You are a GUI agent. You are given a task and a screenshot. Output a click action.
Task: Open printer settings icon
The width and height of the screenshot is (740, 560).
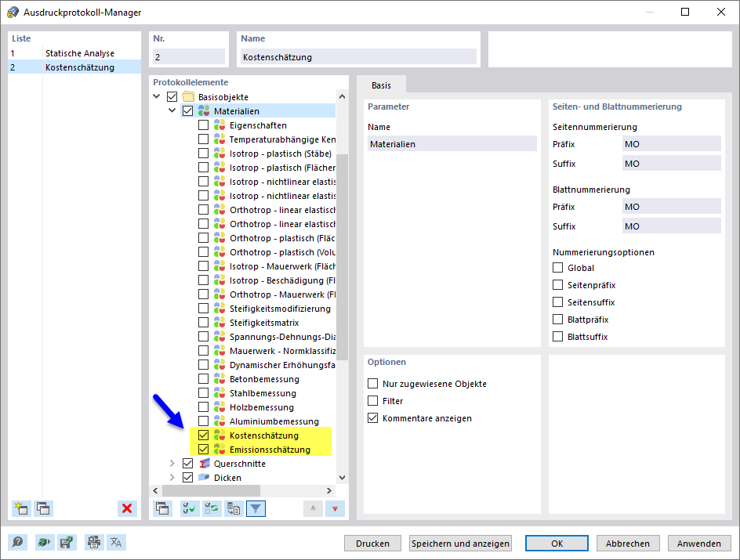[x=94, y=543]
